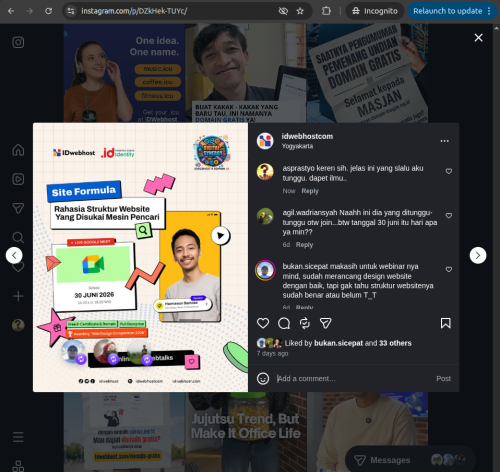The height and width of the screenshot is (472, 500).
Task: Open background post 'Domain Gratis' man photo
Action: point(246,73)
